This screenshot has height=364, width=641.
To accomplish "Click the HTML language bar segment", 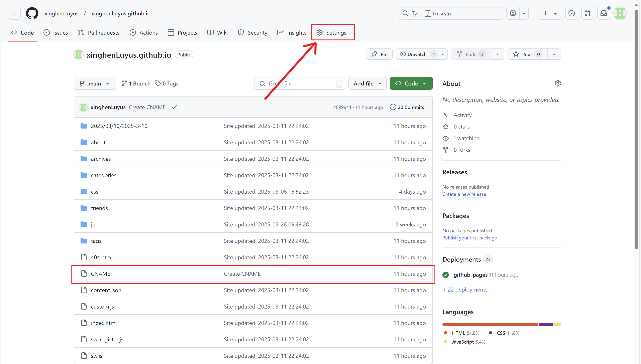I will click(490, 324).
